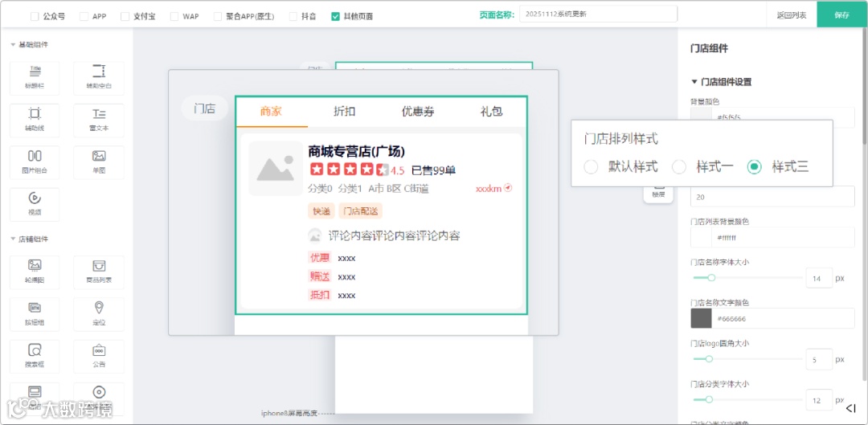Click the #666666 color value field
The image size is (868, 425).
point(783,319)
